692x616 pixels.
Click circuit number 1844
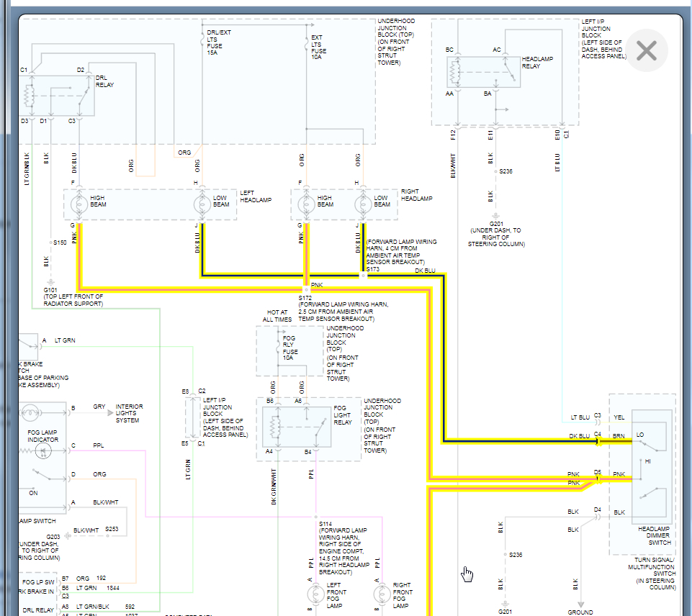[x=113, y=588]
